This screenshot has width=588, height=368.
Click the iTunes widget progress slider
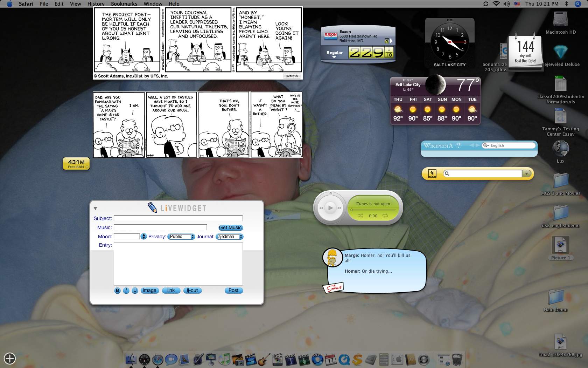coord(373,210)
